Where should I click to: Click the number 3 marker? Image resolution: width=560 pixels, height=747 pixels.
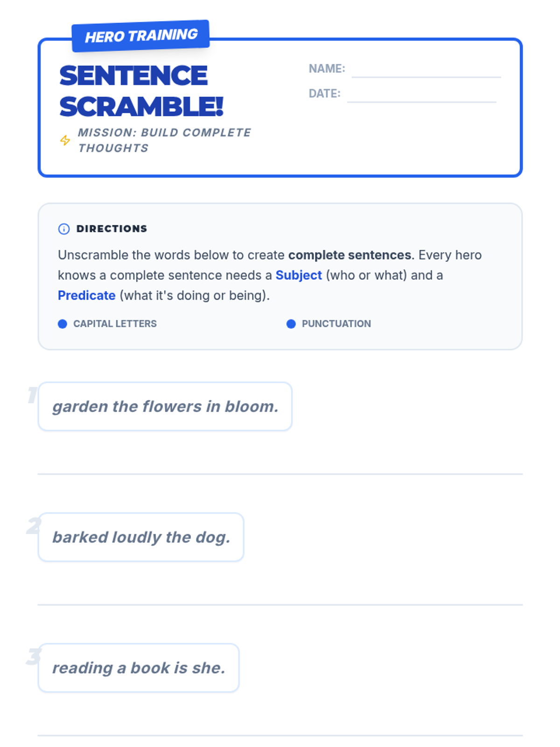(33, 656)
